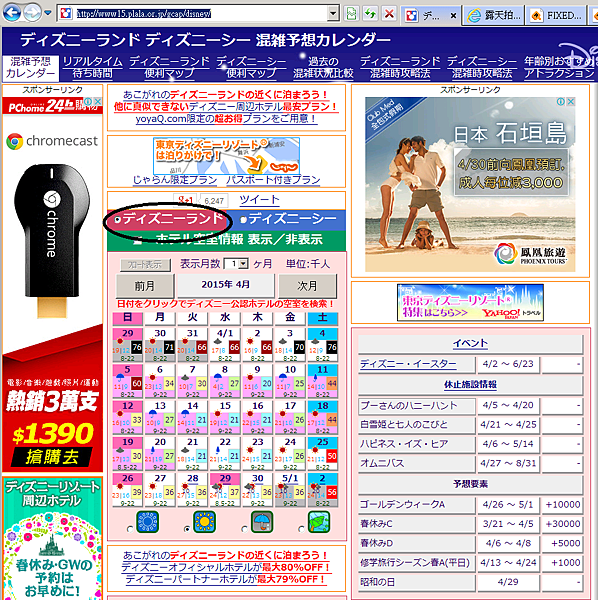Viewport: 598px width, 600px height.
Task: Select the blue sunny weather icon
Action: click(x=148, y=522)
